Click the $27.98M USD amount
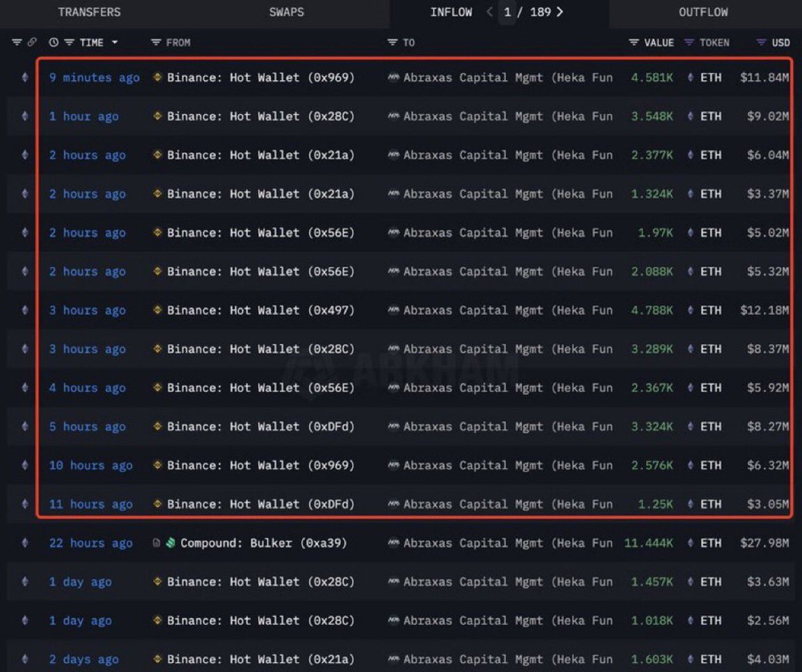Viewport: 802px width, 672px height. [x=764, y=543]
